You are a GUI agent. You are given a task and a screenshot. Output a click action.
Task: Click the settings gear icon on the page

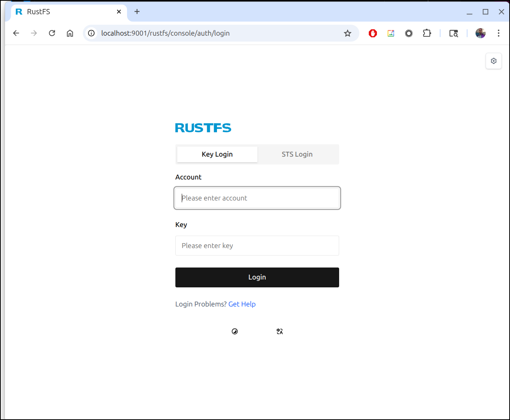tap(494, 61)
